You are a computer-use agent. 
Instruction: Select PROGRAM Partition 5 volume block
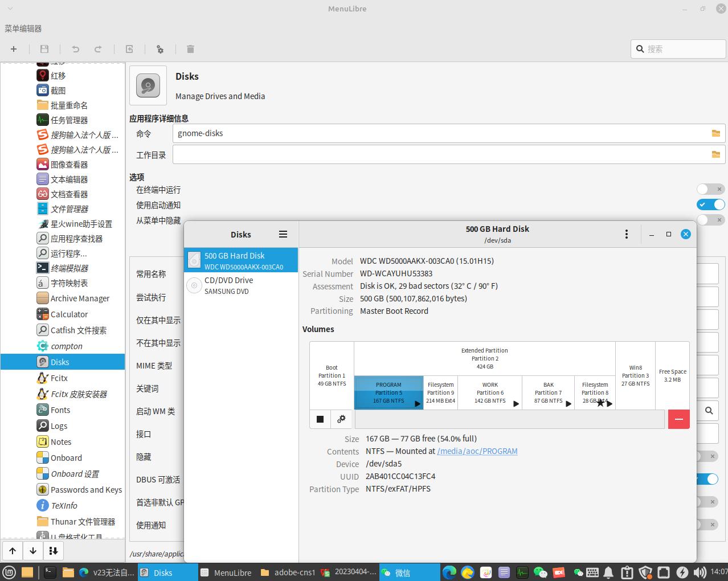point(388,392)
